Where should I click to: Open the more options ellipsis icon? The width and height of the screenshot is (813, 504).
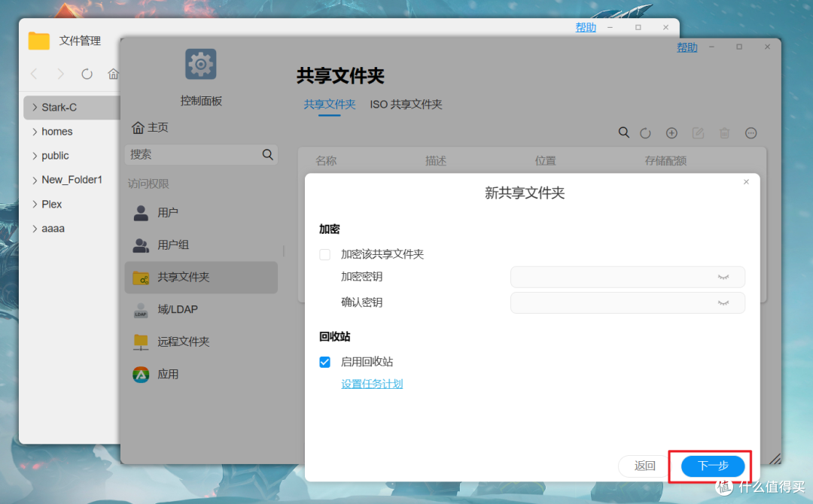click(751, 133)
